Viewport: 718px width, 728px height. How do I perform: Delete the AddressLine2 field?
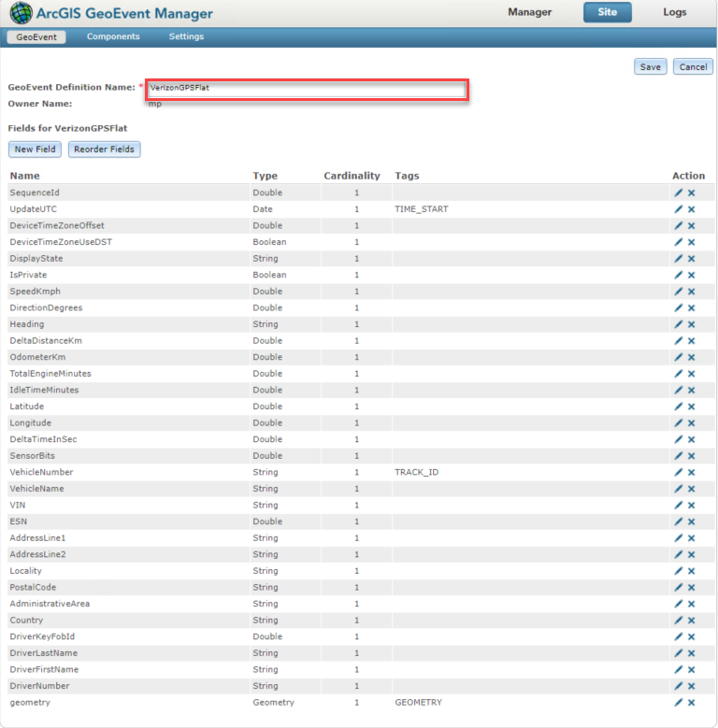click(x=692, y=554)
